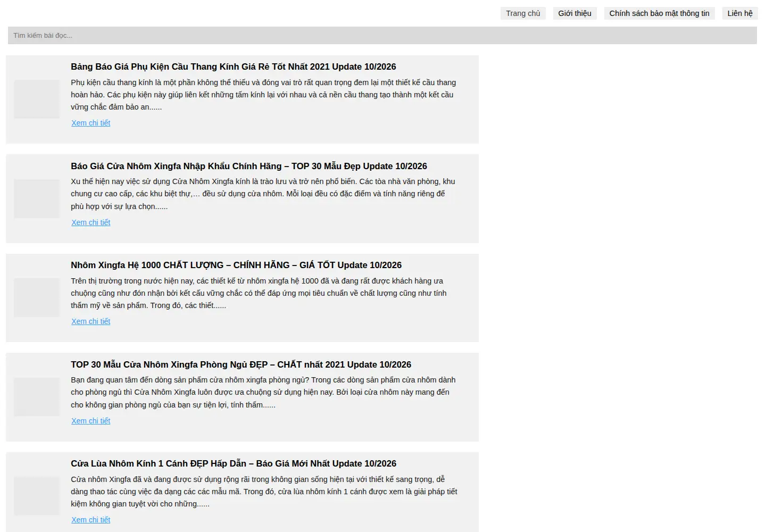Click Xem chi tiết under Cửa Nhôm Xingfa Nhập Khẩu
This screenshot has width=766, height=532.
tap(91, 222)
